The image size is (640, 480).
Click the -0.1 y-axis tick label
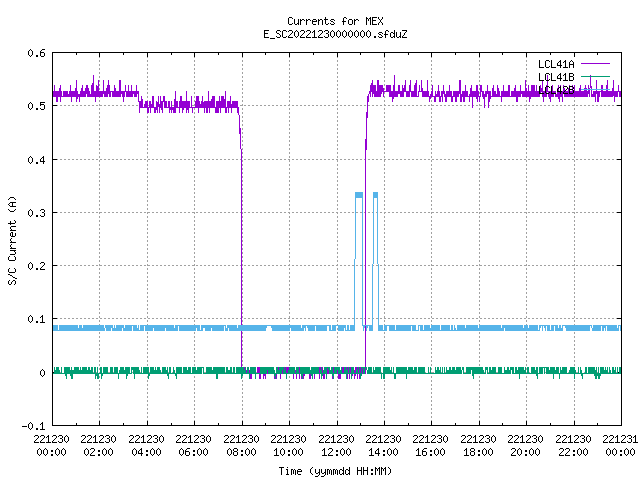click(x=33, y=426)
